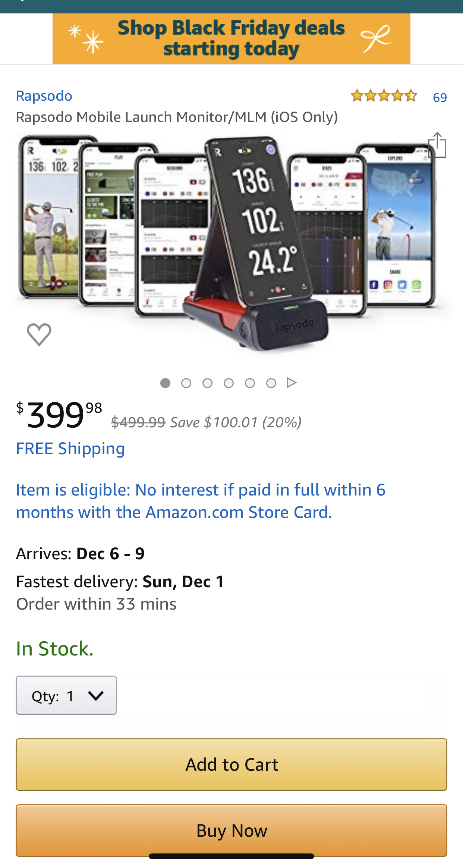Tap the share icon on product image
Image resolution: width=463 pixels, height=868 pixels.
(x=437, y=145)
